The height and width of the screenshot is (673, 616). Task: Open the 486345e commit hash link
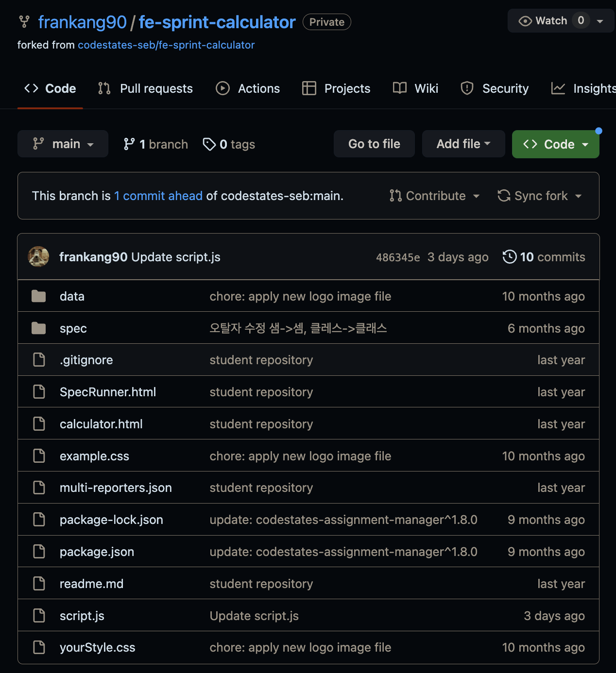click(x=398, y=257)
